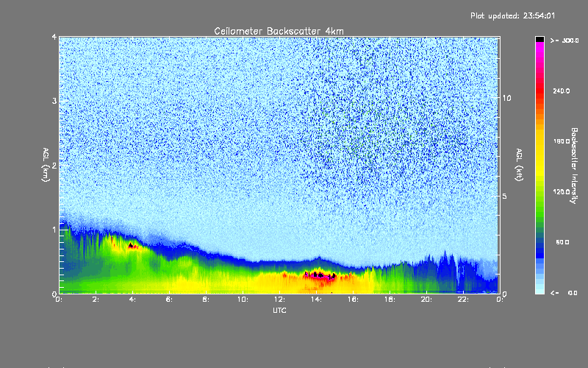The height and width of the screenshot is (368, 588).
Task: Click the green band of the colorbar
Action: click(x=539, y=205)
